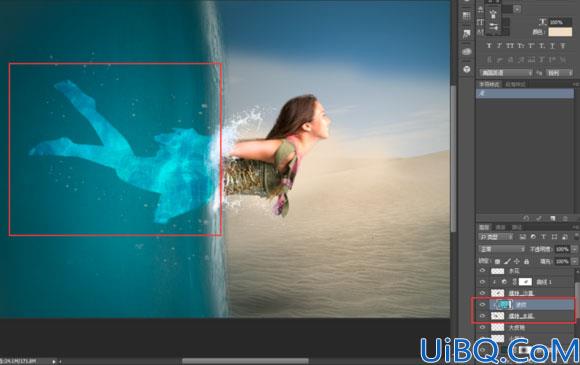Apply Underline text style
This screenshot has height=365, width=580.
(553, 45)
